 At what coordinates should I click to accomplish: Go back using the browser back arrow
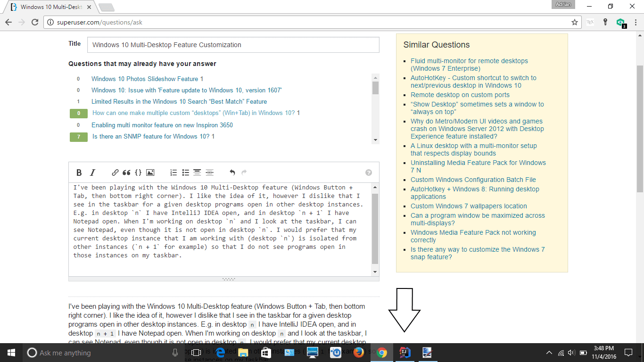(x=8, y=22)
